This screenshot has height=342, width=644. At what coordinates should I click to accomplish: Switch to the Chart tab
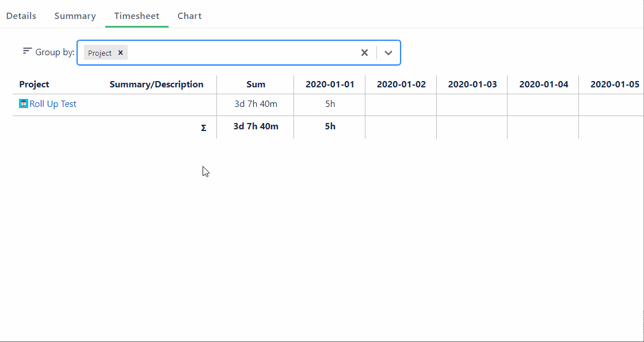[189, 16]
